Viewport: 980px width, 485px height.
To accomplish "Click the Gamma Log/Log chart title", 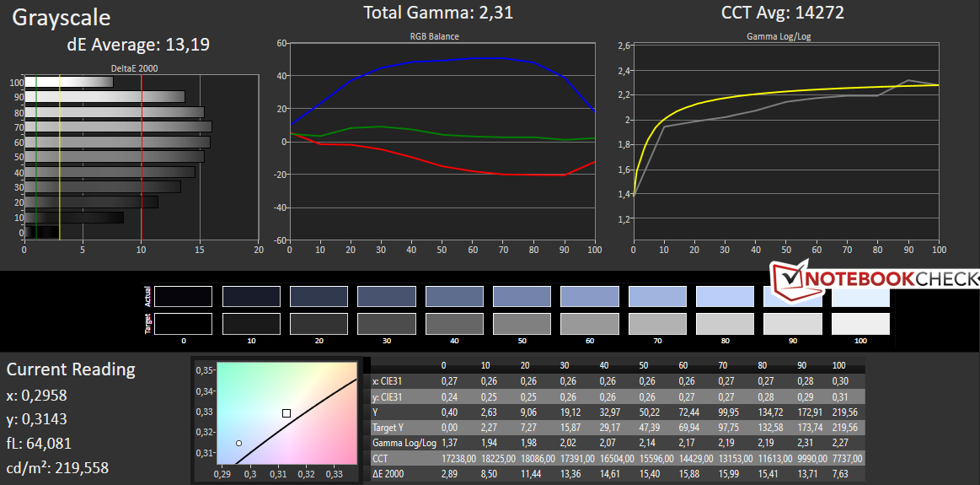I will (x=778, y=36).
